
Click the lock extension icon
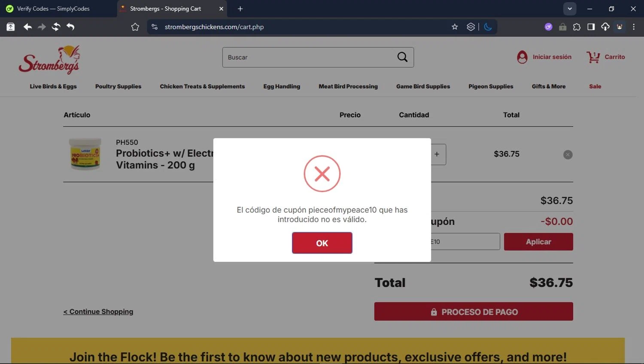pyautogui.click(x=562, y=27)
